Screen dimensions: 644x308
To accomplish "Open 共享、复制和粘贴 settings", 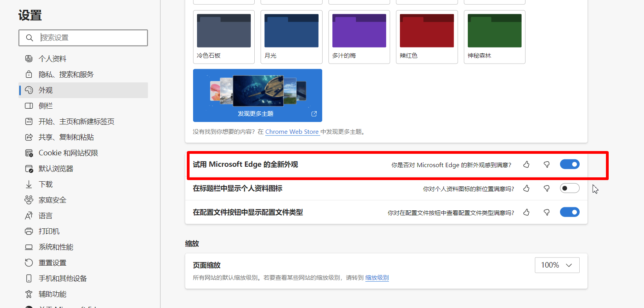I will [x=83, y=137].
